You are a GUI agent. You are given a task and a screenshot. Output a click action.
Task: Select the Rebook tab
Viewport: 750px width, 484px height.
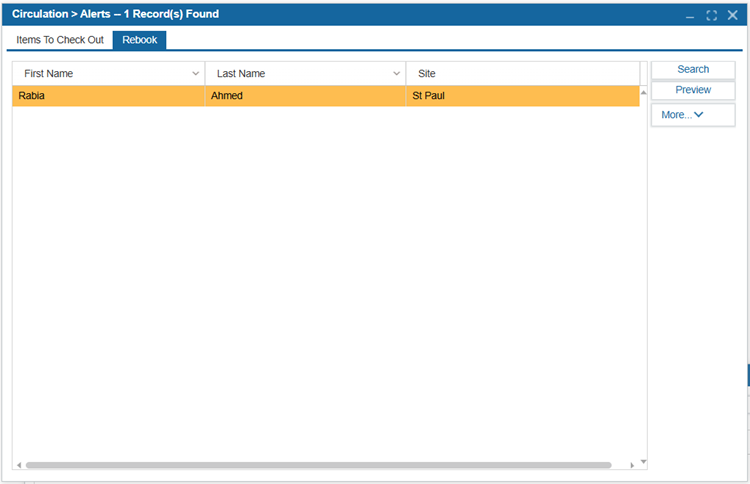pyautogui.click(x=140, y=40)
